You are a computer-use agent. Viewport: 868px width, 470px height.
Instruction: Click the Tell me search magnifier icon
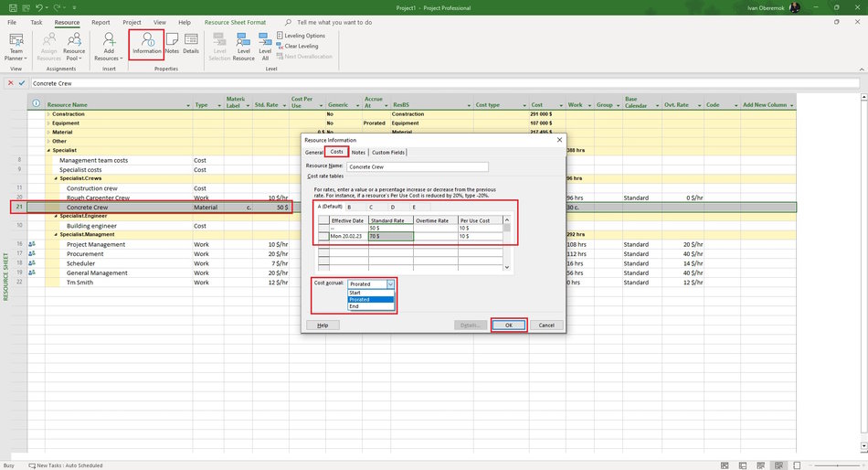tap(289, 22)
